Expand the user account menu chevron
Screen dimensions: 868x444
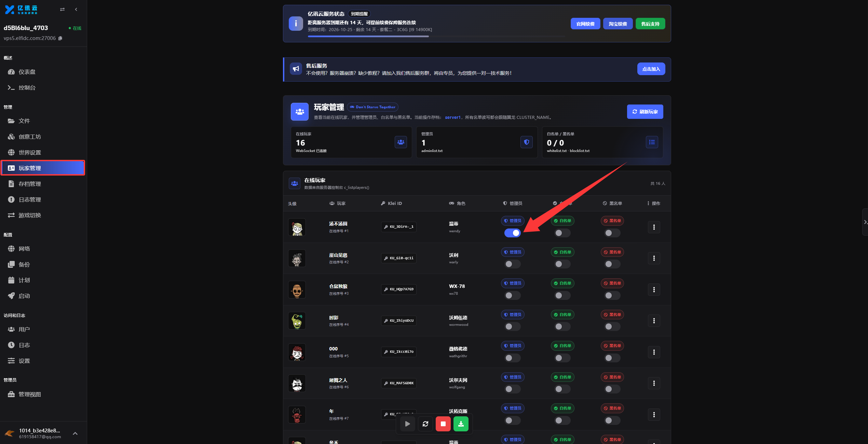75,433
